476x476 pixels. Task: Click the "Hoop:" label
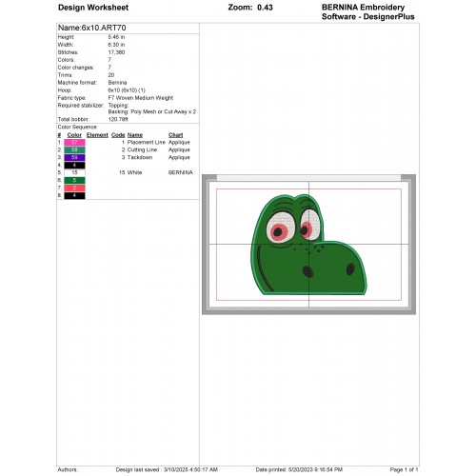click(x=65, y=90)
